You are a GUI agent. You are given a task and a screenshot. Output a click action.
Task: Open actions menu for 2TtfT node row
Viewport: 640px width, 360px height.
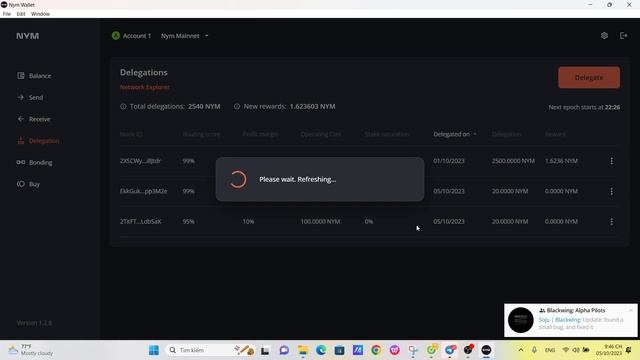611,221
